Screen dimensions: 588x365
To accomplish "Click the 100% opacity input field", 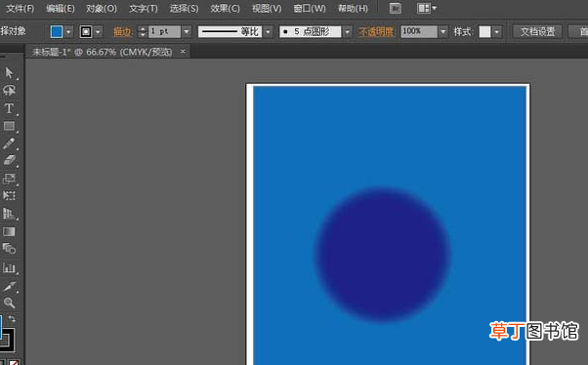I will (x=419, y=32).
